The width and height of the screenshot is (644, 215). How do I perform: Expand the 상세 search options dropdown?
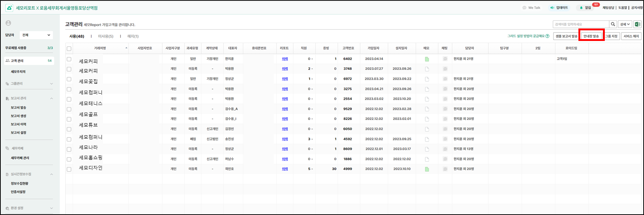pos(625,24)
